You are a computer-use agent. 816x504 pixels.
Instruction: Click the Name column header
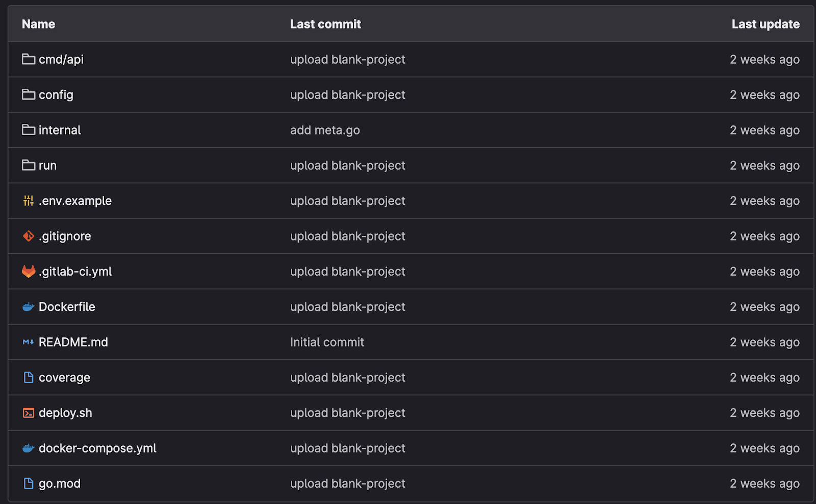pos(38,24)
